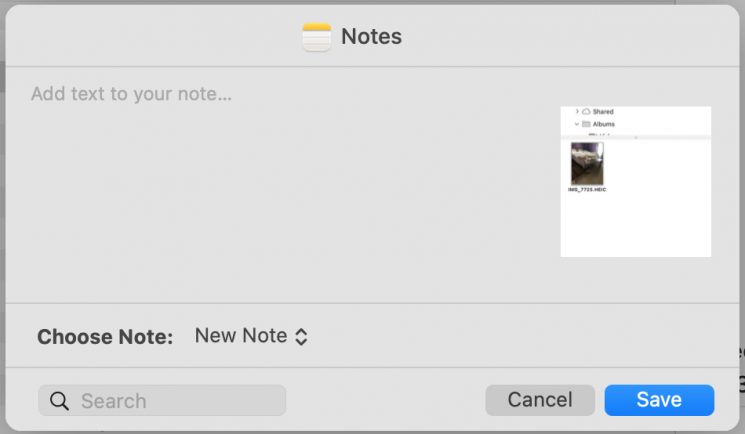The height and width of the screenshot is (434, 745).
Task: Click into the Search field
Action: click(x=162, y=400)
